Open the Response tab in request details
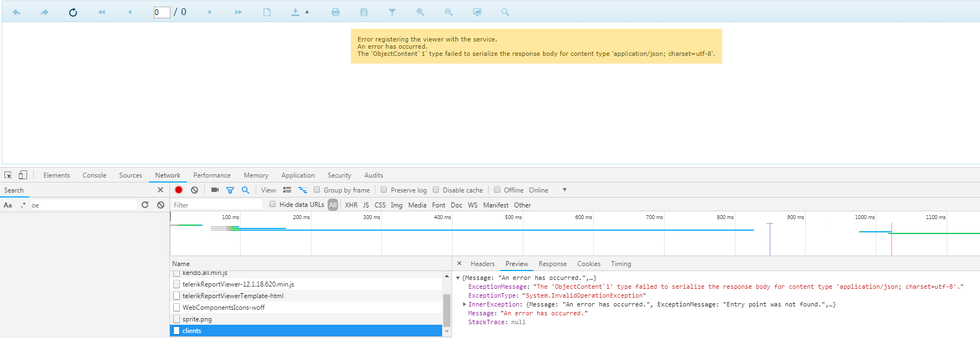The height and width of the screenshot is (338, 980). point(552,264)
